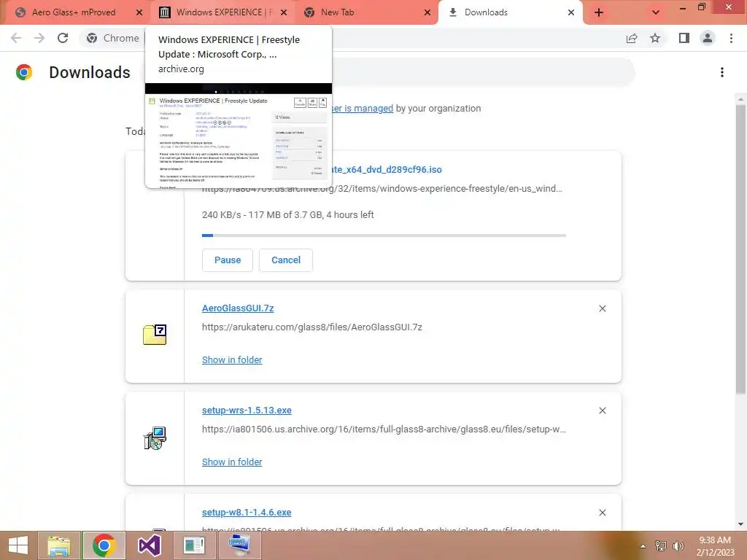The width and height of the screenshot is (747, 560).
Task: Open the setup-wrs-1.5.13.exe file link
Action: tap(247, 410)
